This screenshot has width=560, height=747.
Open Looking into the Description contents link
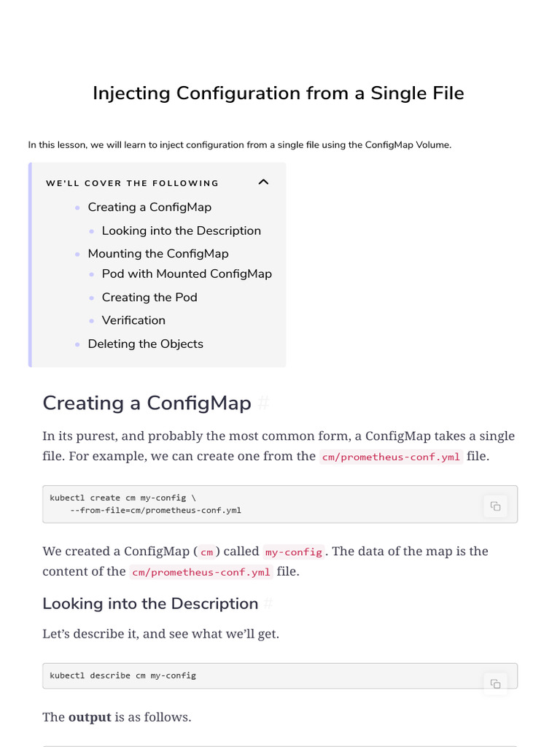click(x=181, y=231)
